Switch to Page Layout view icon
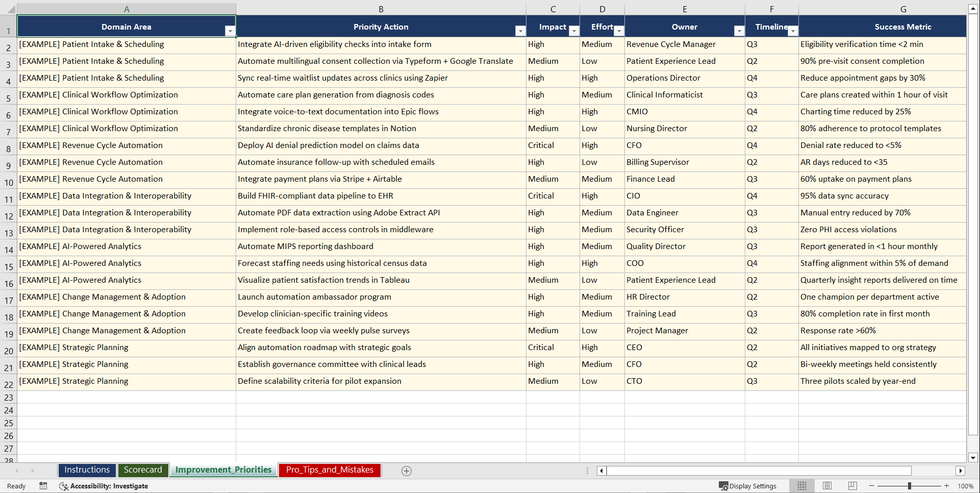 coord(827,486)
